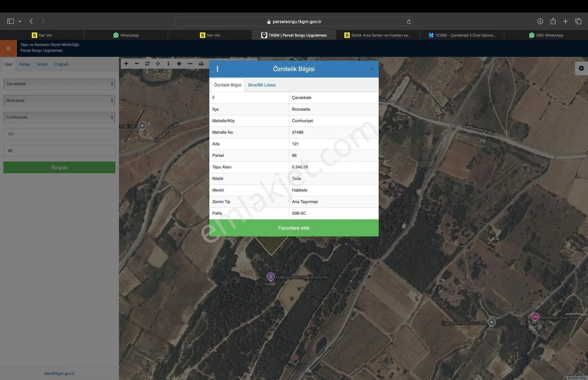Viewport: 588px width, 380px height.
Task: Click the Parsel input field showing 96
Action: pos(59,151)
